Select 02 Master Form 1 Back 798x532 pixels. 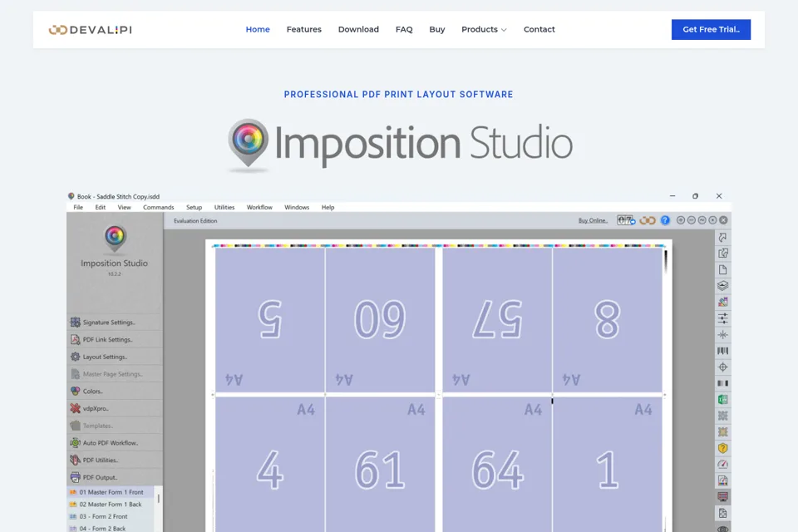(111, 505)
